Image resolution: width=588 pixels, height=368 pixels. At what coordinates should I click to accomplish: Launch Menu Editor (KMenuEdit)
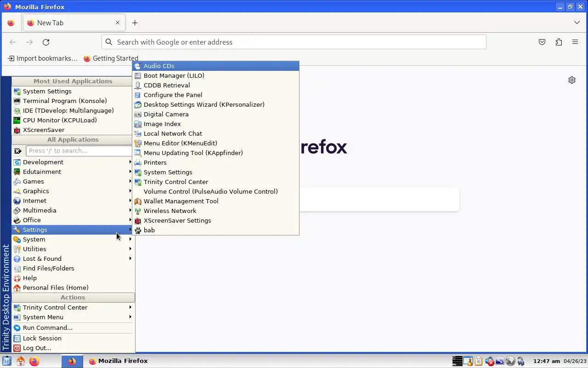click(216, 143)
